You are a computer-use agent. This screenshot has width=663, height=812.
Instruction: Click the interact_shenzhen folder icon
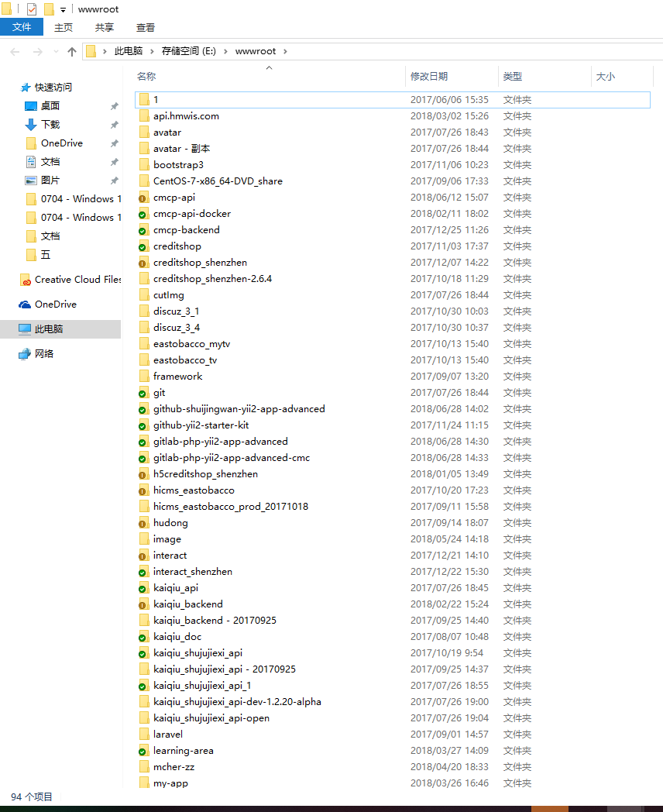coord(144,572)
